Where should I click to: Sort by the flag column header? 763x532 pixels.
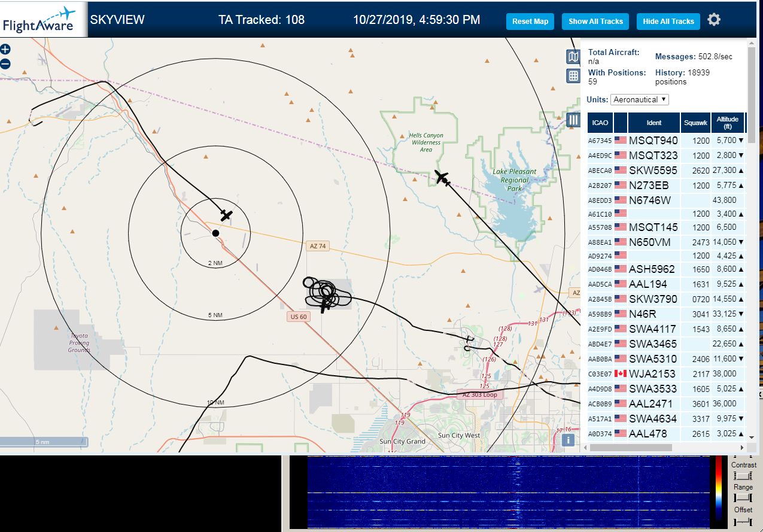(621, 123)
